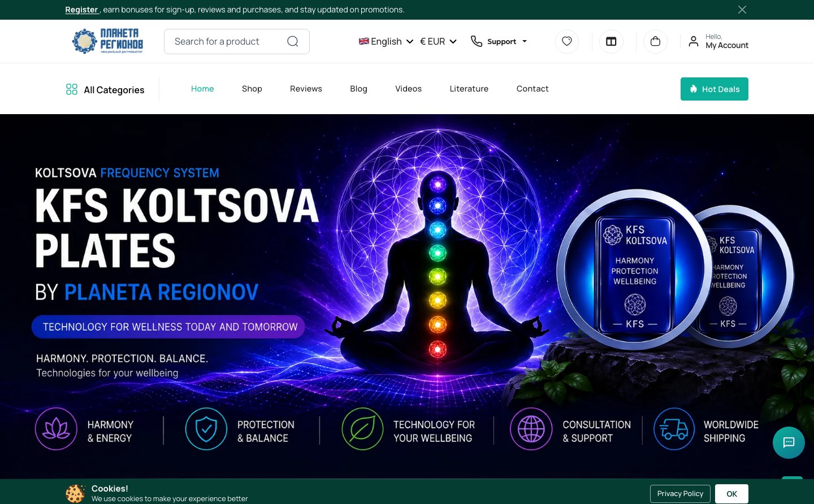The image size is (814, 504).
Task: Expand the Support dropdown arrow
Action: point(525,41)
